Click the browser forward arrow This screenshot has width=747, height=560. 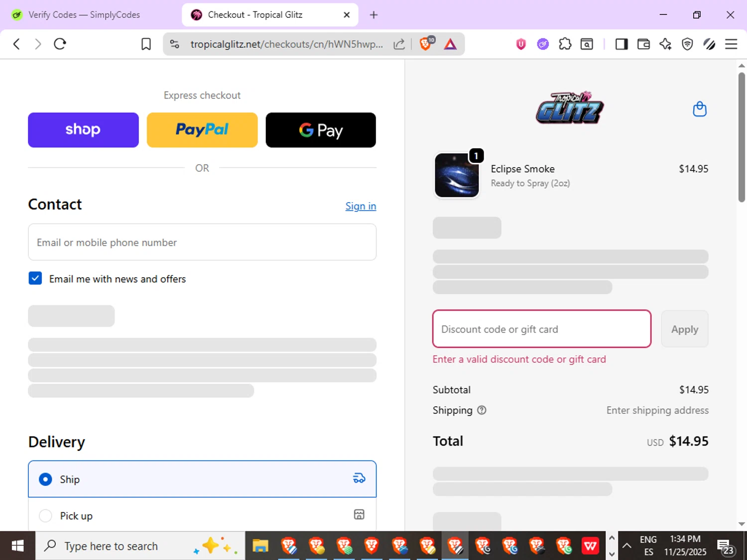click(x=38, y=44)
